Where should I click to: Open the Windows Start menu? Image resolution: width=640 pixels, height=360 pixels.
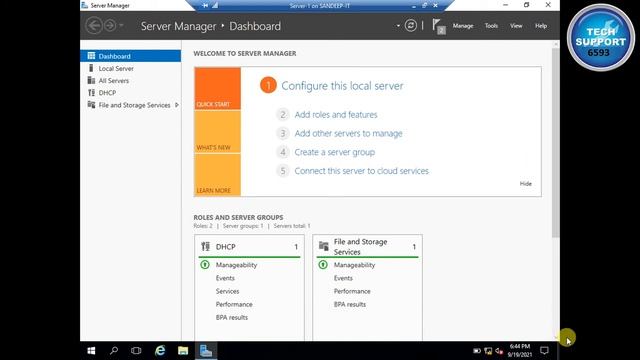[x=91, y=351]
